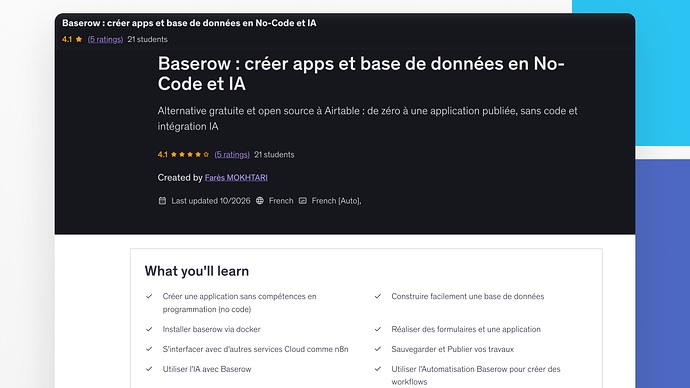This screenshot has width=690, height=388.
Task: Open the (5 ratings) link in sticky header
Action: 105,39
